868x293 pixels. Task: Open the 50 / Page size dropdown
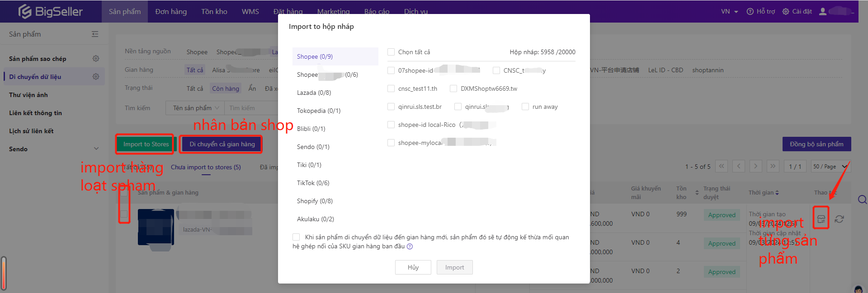830,167
